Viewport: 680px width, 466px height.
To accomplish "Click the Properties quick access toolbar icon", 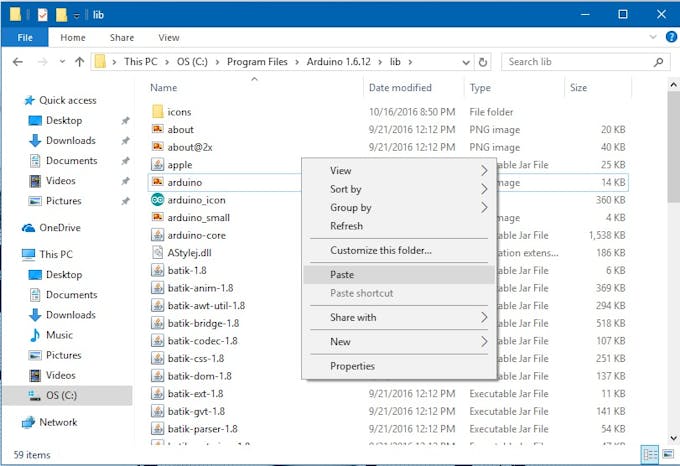I will tap(42, 15).
